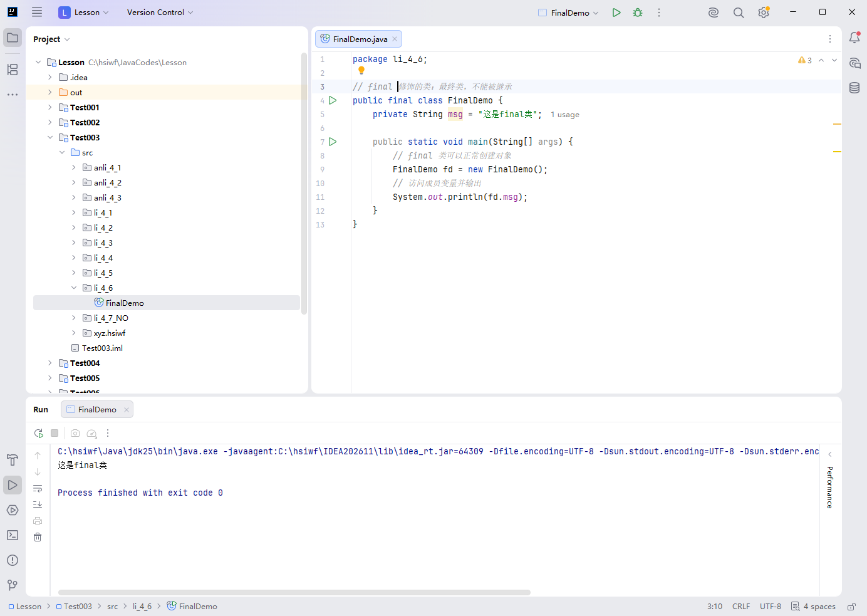
Task: Open '4 spaces' indent settings
Action: point(813,607)
